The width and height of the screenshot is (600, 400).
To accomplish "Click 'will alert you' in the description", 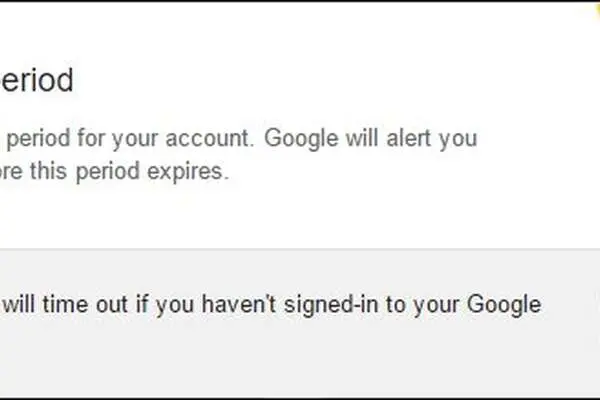I will point(412,138).
